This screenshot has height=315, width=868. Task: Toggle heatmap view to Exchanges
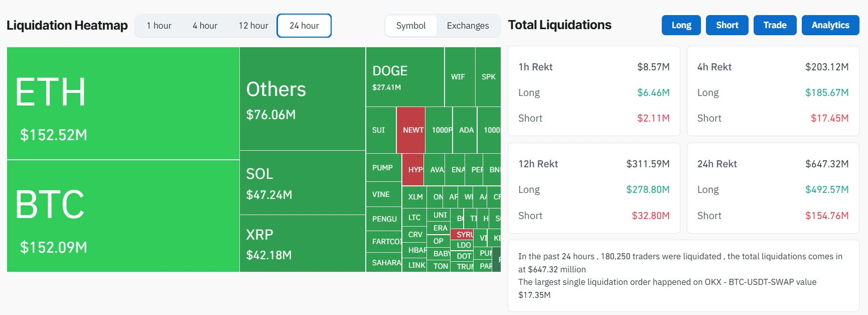[x=468, y=26]
